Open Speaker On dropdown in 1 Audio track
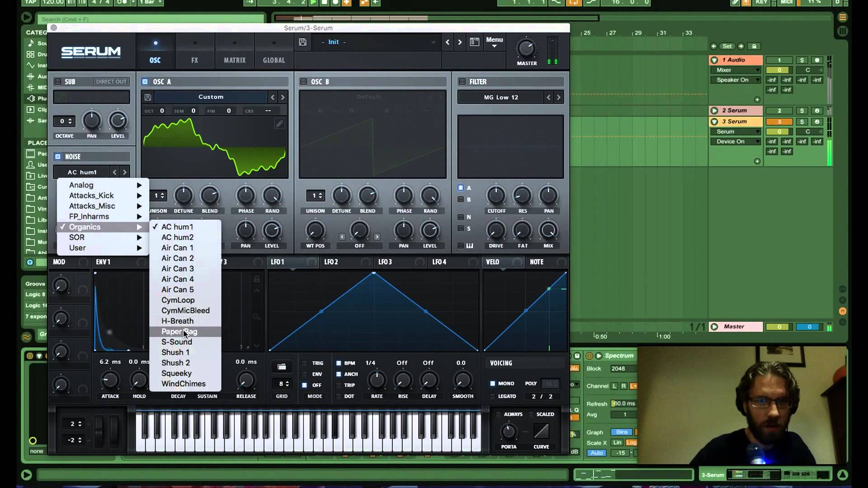 click(736, 80)
